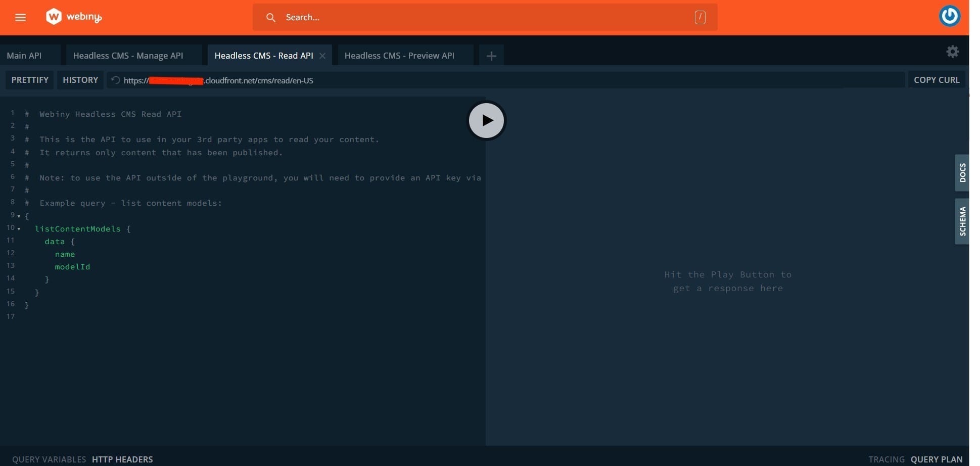Viewport: 980px width, 466px height.
Task: Expand the DOCS side panel
Action: click(x=962, y=173)
